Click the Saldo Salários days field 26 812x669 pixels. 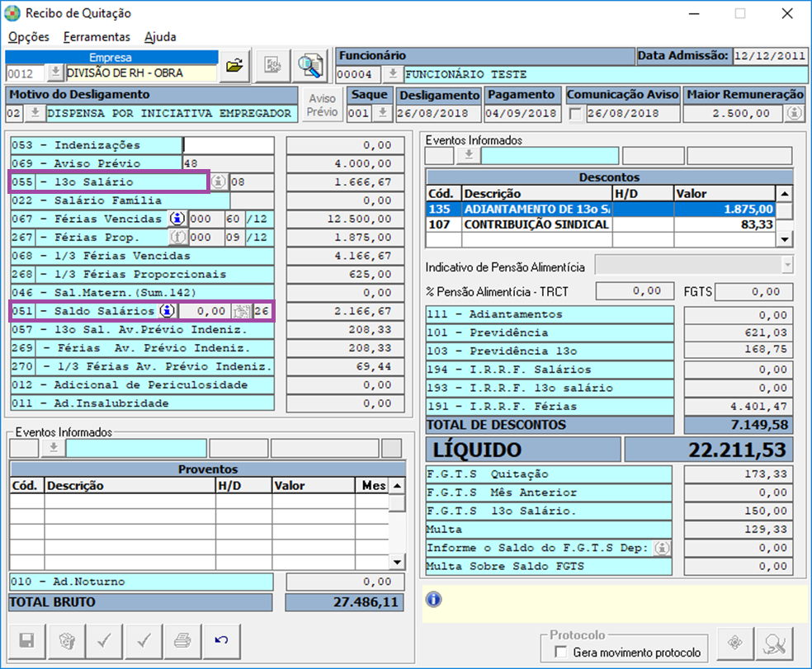point(262,311)
